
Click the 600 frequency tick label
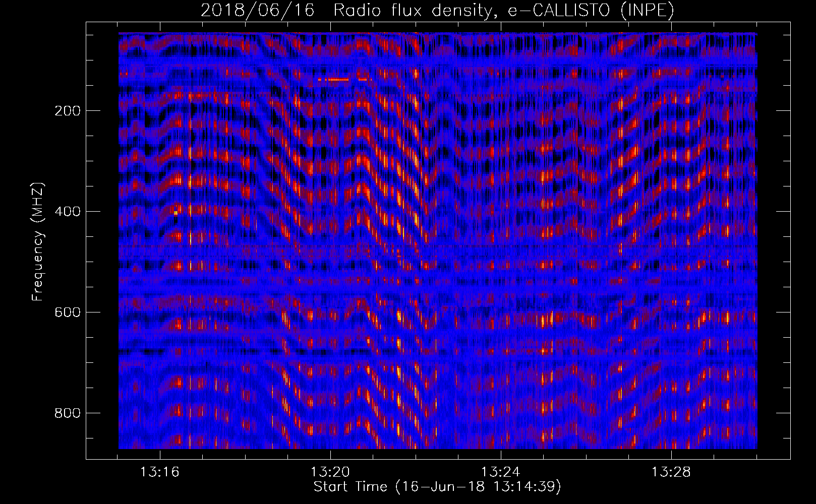68,312
